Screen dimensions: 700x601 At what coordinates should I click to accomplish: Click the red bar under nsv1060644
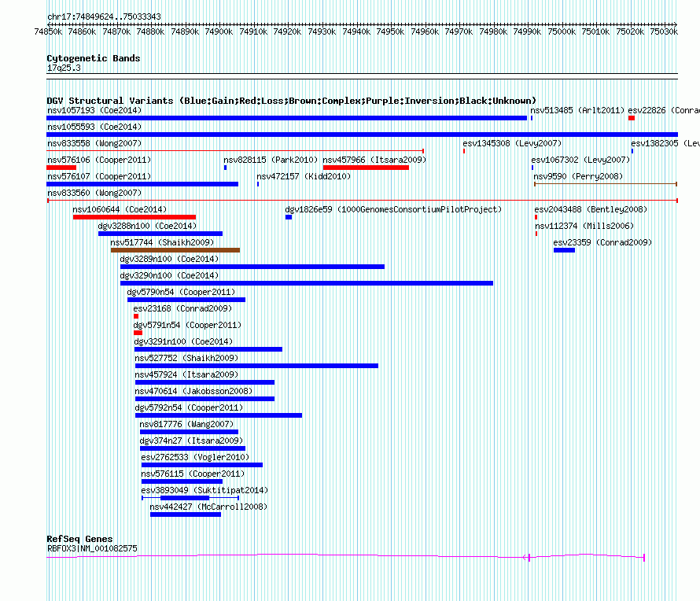click(x=134, y=217)
